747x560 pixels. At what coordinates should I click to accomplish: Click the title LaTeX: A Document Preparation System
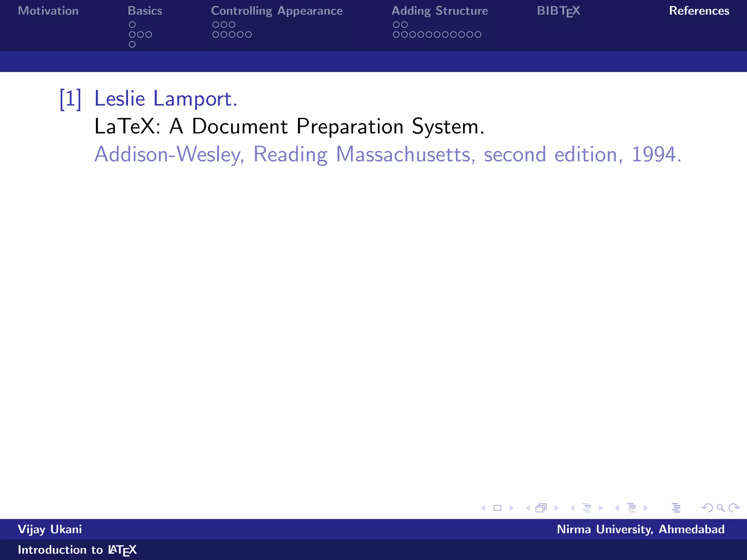click(289, 127)
